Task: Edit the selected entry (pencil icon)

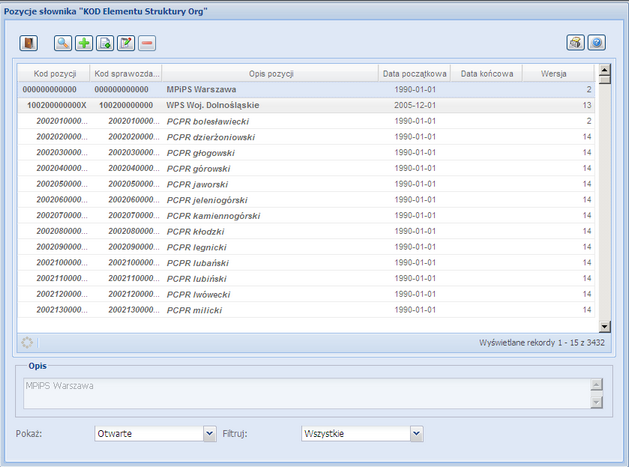Action: coord(126,43)
